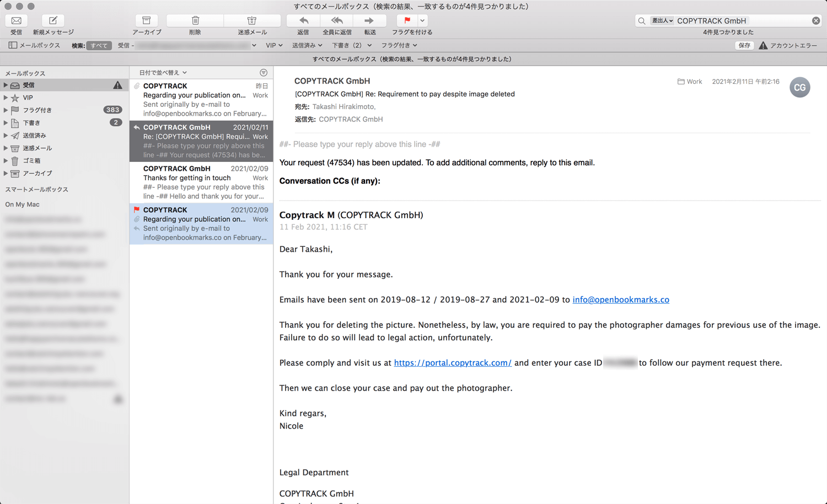Screen dimensions: 827x504
Task: Compose a new message with the pencil icon
Action: tap(53, 20)
